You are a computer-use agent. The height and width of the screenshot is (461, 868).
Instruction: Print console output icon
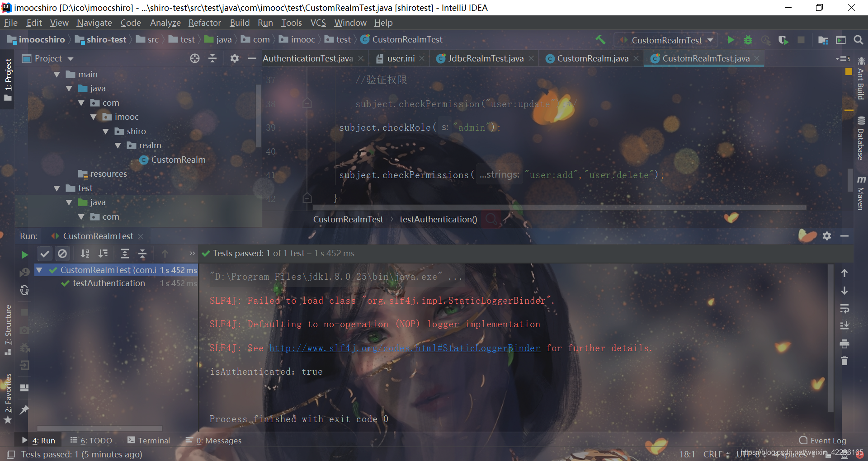pyautogui.click(x=844, y=343)
